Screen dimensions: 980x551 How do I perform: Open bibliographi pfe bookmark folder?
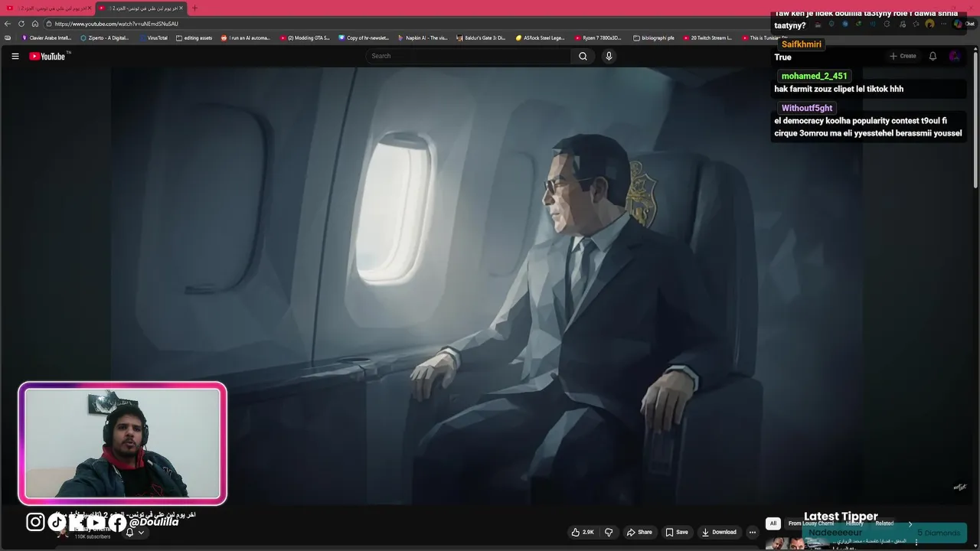(653, 37)
